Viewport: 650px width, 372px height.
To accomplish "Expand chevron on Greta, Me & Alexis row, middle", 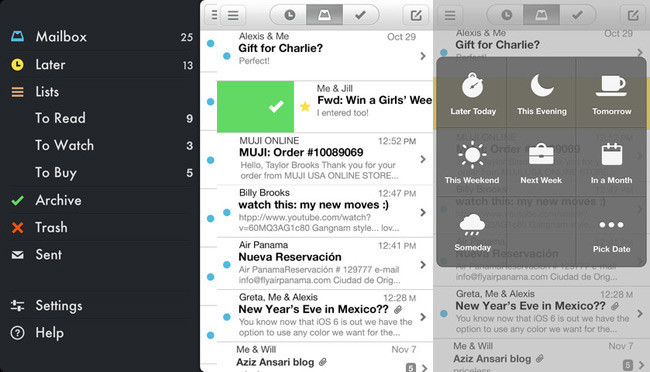I will tap(423, 317).
